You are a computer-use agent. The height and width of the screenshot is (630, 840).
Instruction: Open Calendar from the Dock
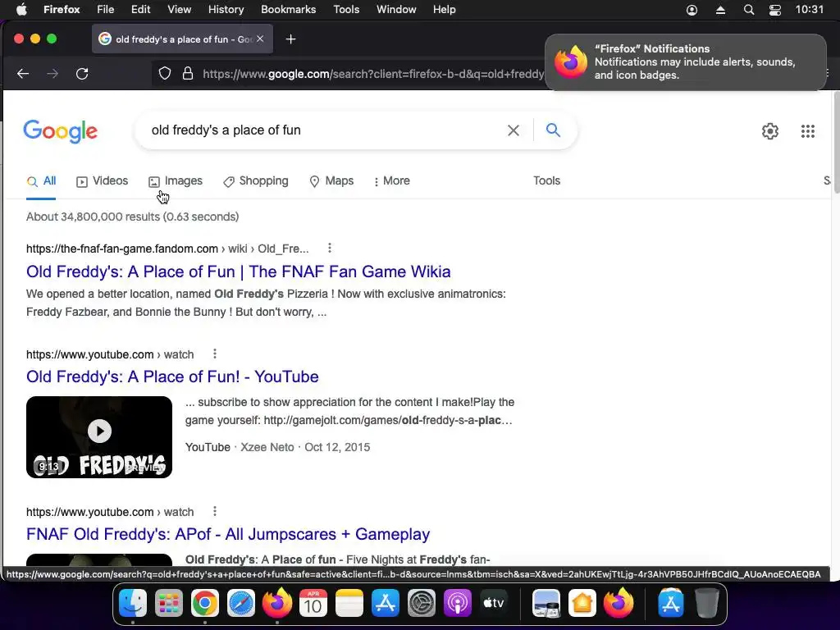click(313, 603)
